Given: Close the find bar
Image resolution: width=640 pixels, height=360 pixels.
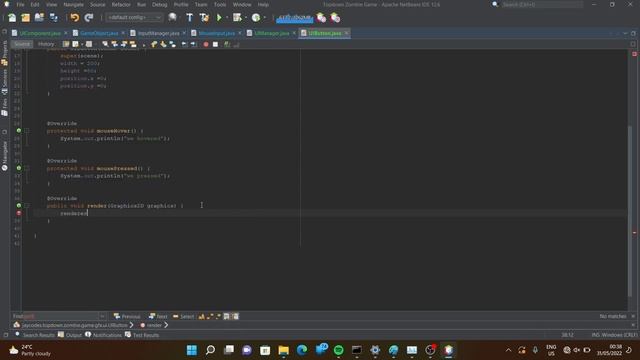Looking at the screenshot, I should (633, 316).
